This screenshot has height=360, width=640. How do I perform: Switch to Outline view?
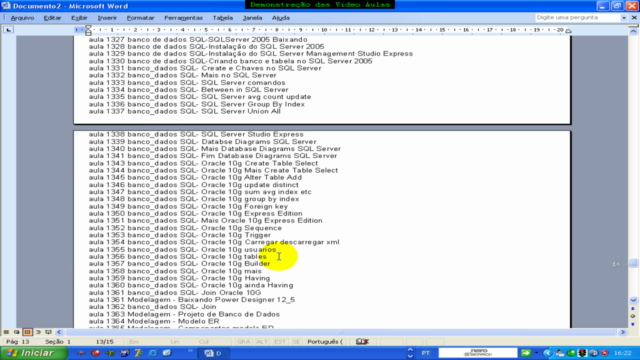[38, 332]
